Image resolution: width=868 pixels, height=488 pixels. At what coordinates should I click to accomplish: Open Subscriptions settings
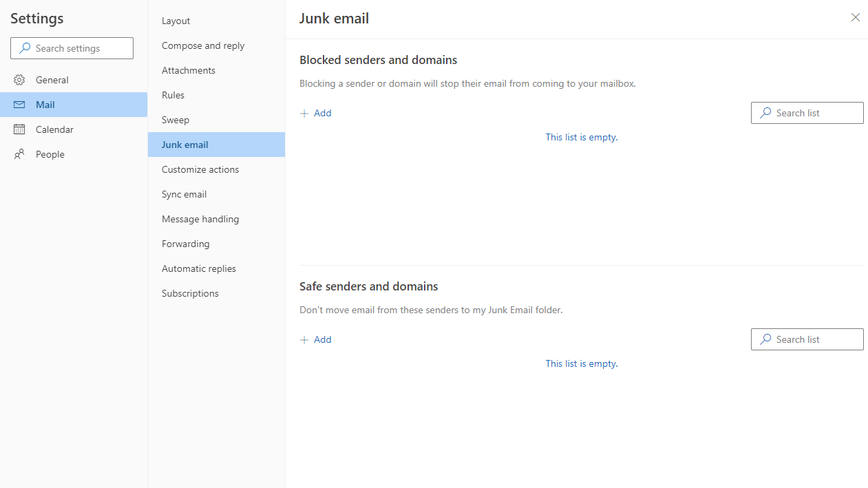coord(216,293)
